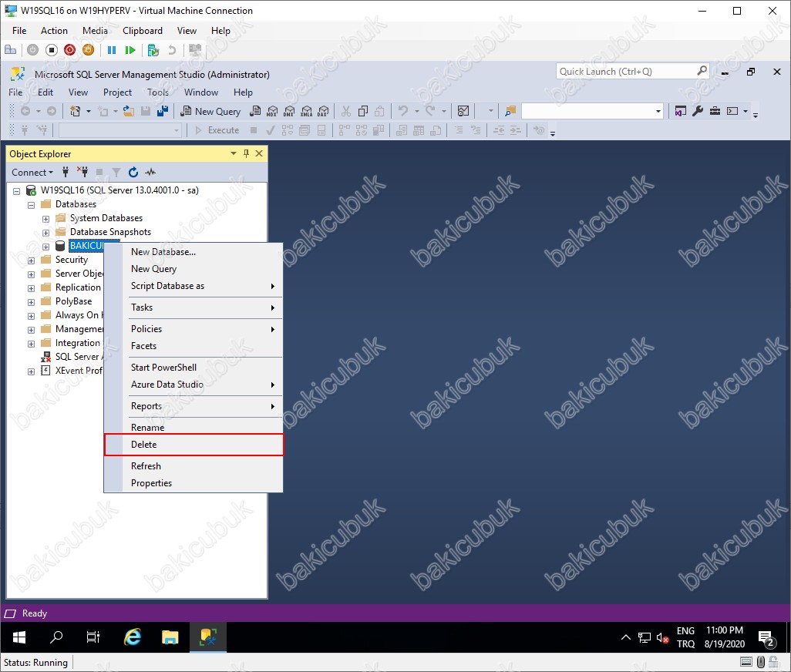
Task: Expand the Database Snapshots folder
Action: (x=46, y=233)
